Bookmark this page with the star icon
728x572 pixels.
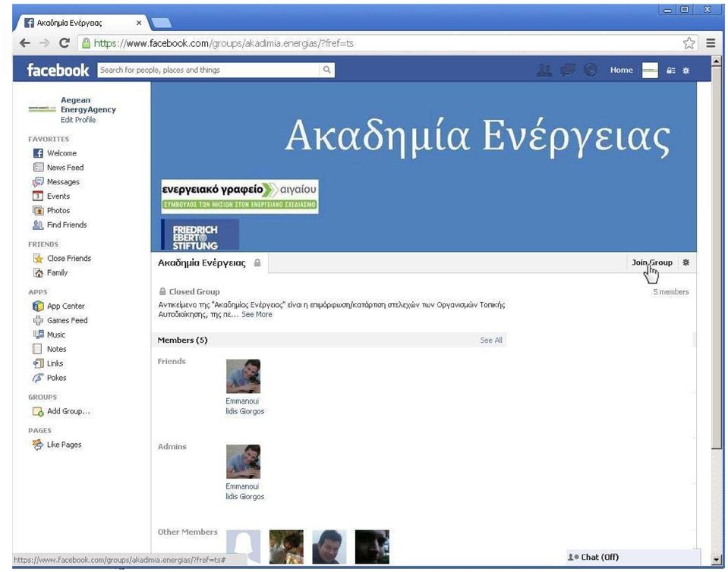click(x=689, y=43)
